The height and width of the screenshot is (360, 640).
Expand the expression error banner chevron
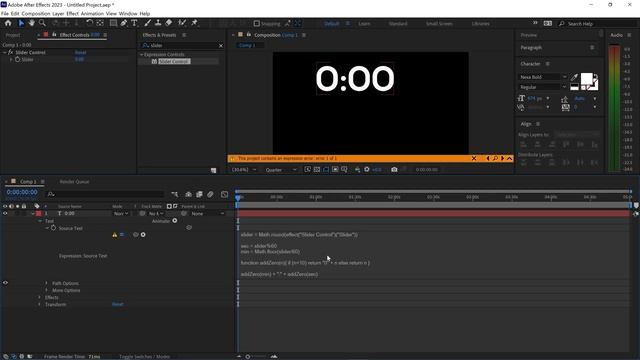coord(510,158)
